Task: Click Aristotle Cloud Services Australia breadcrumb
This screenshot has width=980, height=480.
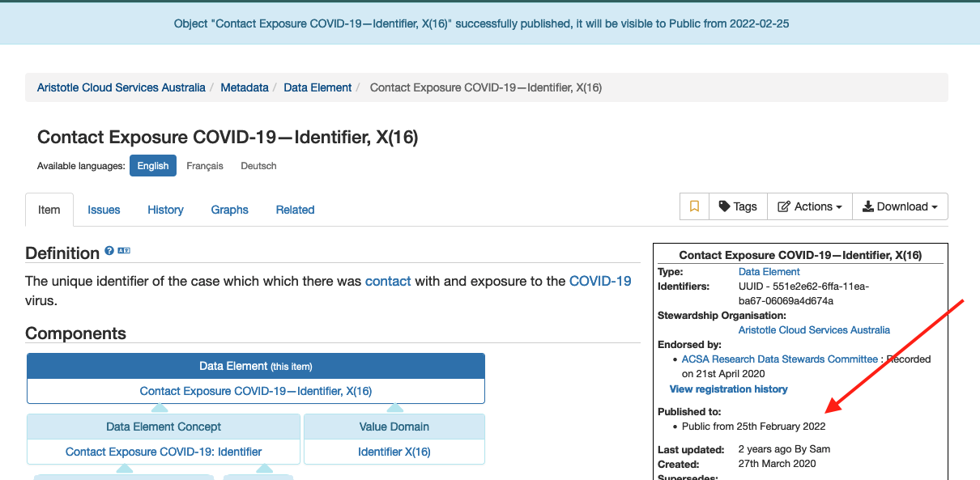Action: click(x=121, y=87)
